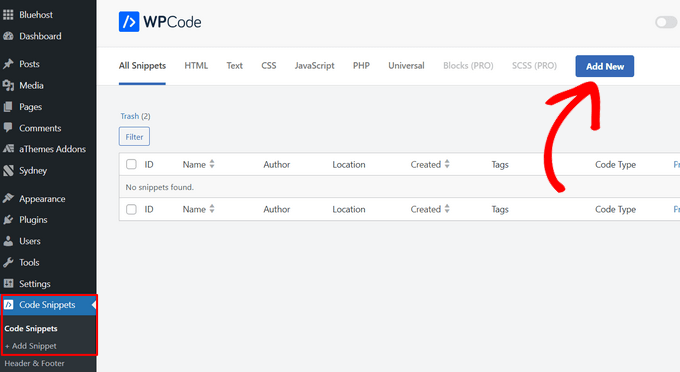Click the Author column header at top
Viewport: 680px width, 372px height.
point(277,164)
